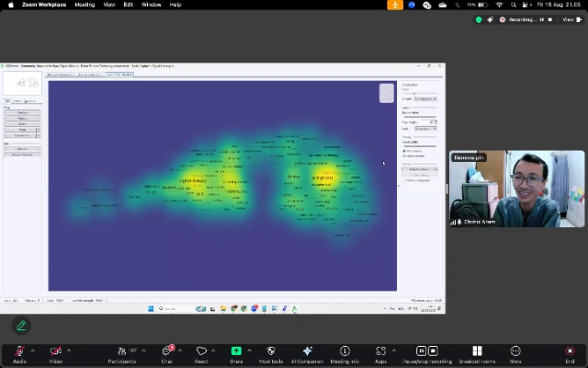Click the red End meeting button
The image size is (588, 368).
click(570, 351)
